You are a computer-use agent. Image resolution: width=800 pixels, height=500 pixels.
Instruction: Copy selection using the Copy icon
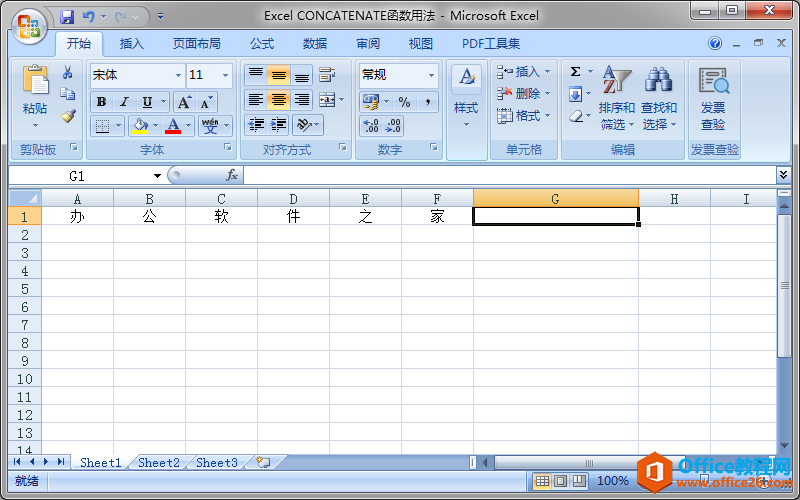pyautogui.click(x=67, y=94)
